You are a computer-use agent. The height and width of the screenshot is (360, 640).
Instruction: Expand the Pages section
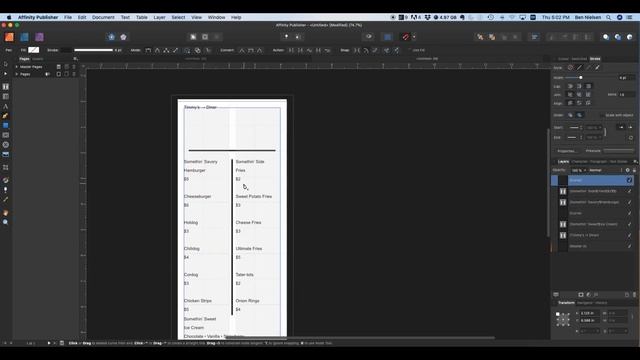(17, 74)
